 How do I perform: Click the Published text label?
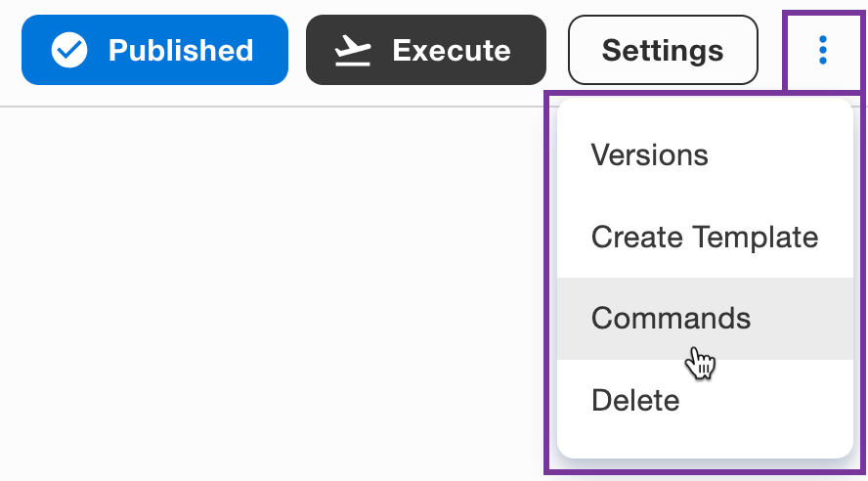tap(181, 51)
